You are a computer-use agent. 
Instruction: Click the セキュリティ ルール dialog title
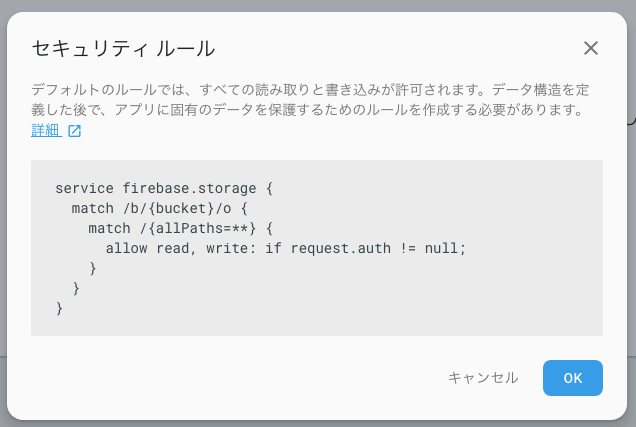pos(123,49)
